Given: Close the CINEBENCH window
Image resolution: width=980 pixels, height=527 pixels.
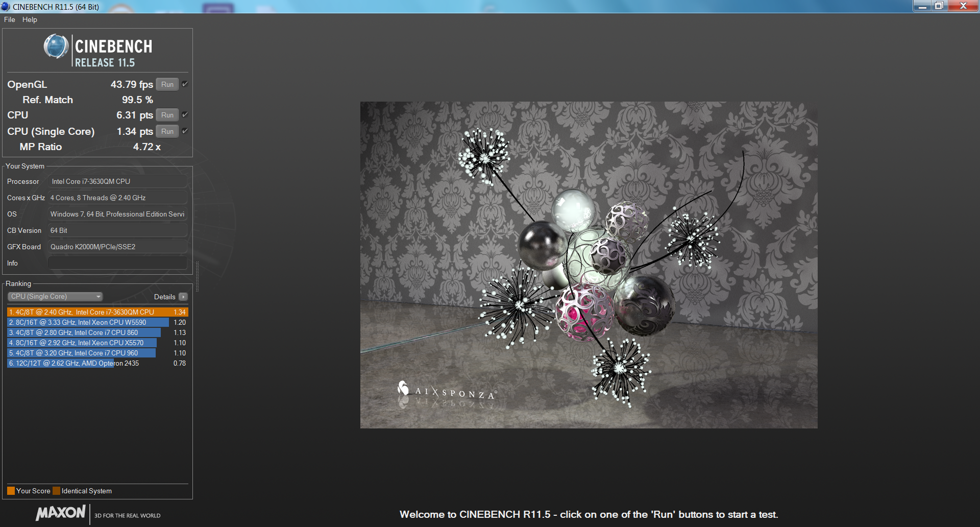Looking at the screenshot, I should (x=963, y=6).
